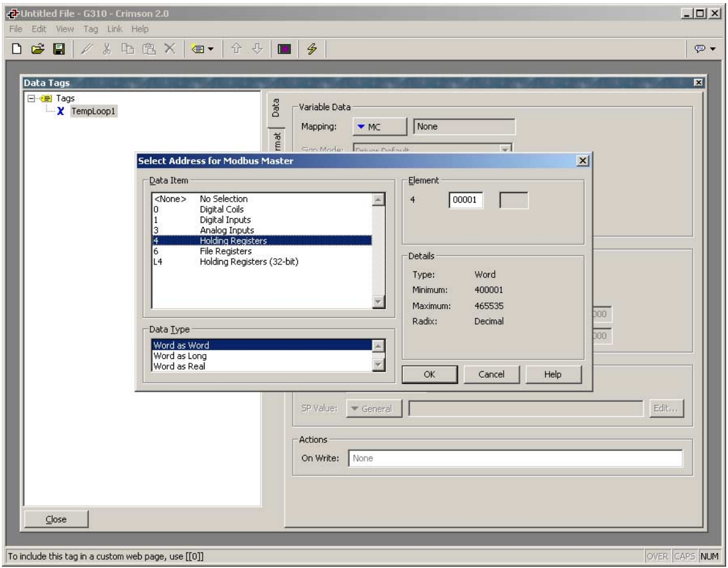The height and width of the screenshot is (568, 728).
Task: Click the Crimson application icon in the title bar
Action: click(x=12, y=14)
